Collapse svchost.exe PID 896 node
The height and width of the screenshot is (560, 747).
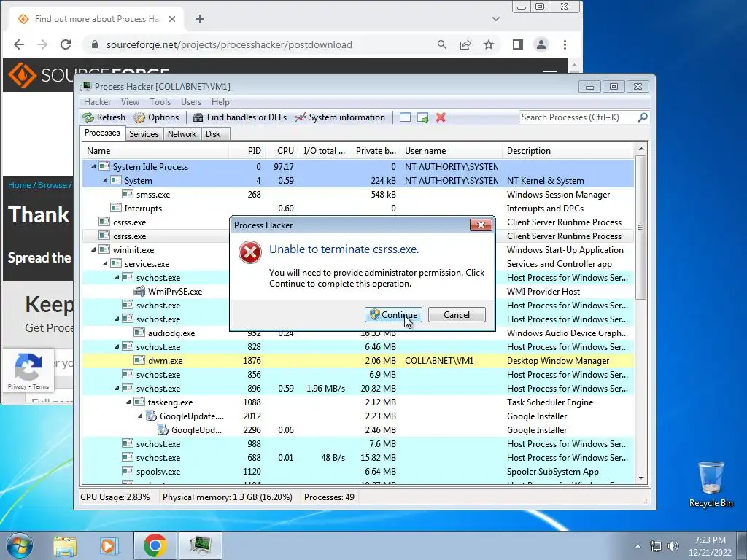coord(117,388)
